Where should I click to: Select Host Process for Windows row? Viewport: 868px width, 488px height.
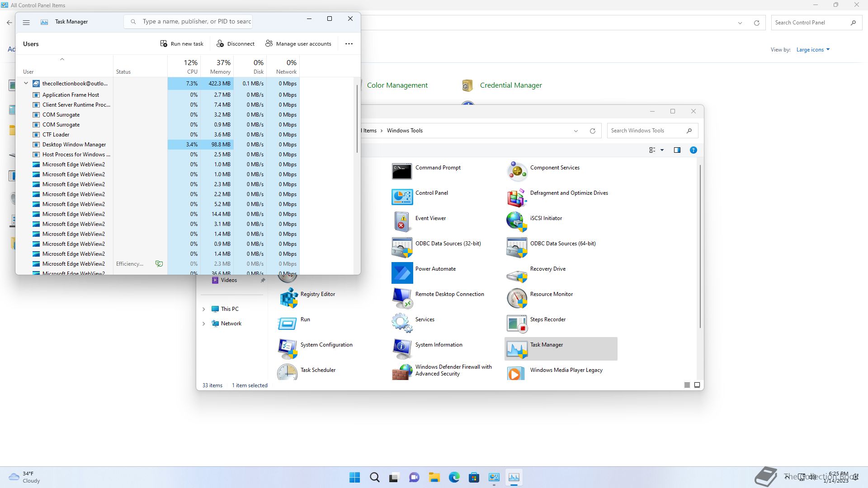pyautogui.click(x=158, y=155)
